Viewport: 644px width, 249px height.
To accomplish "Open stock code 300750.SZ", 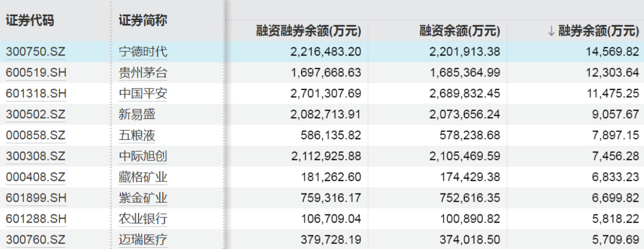I will click(36, 52).
